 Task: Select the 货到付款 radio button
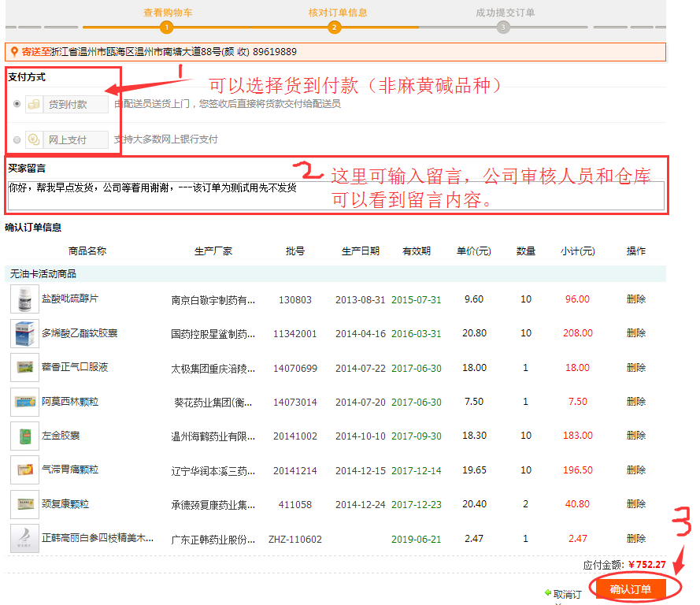[17, 104]
